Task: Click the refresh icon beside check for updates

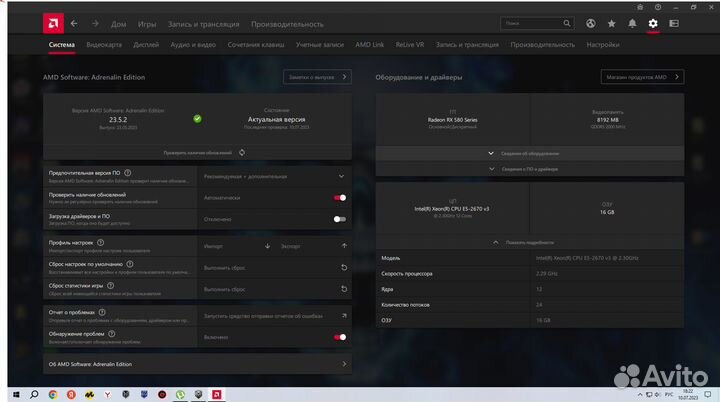Action: point(242,153)
